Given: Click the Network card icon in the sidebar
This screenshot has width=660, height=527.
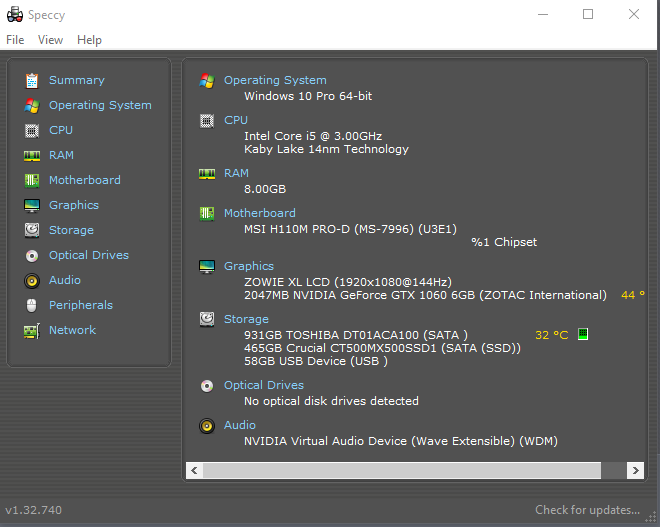Looking at the screenshot, I should [32, 331].
